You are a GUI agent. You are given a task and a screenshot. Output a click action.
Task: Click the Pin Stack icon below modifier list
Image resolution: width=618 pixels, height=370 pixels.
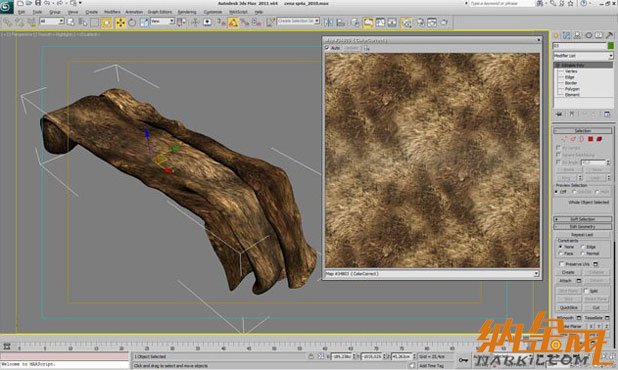point(559,114)
